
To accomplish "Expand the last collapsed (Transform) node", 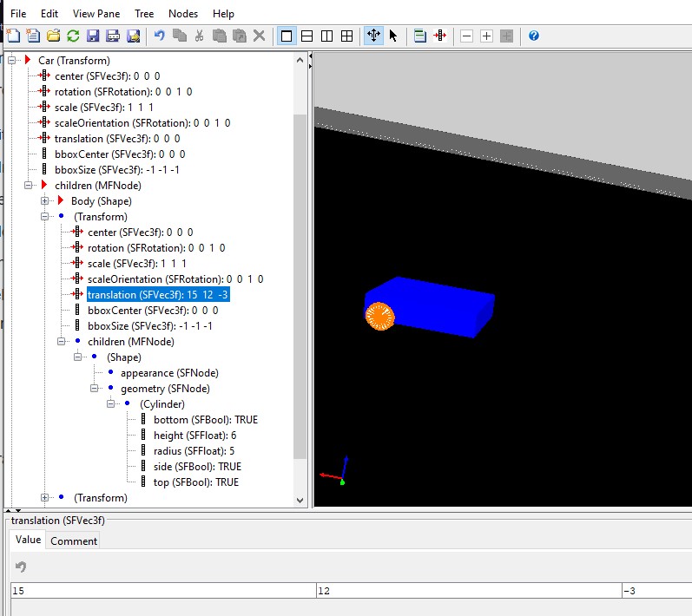I will 44,498.
